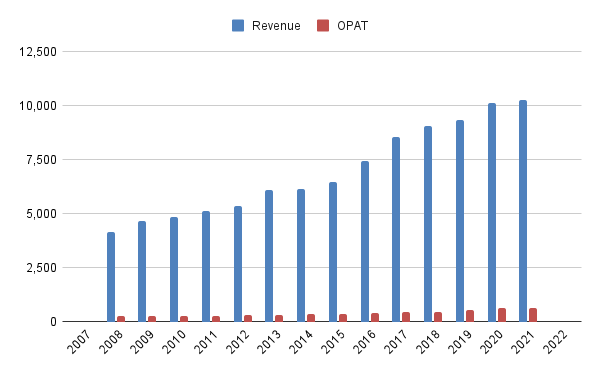Click the 2011 Revenue bar
600x371 pixels.
click(206, 266)
